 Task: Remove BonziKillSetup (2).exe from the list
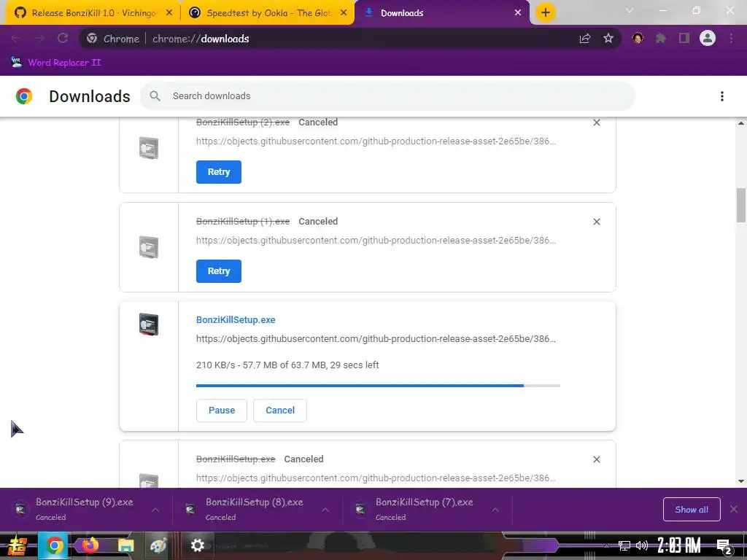597,122
